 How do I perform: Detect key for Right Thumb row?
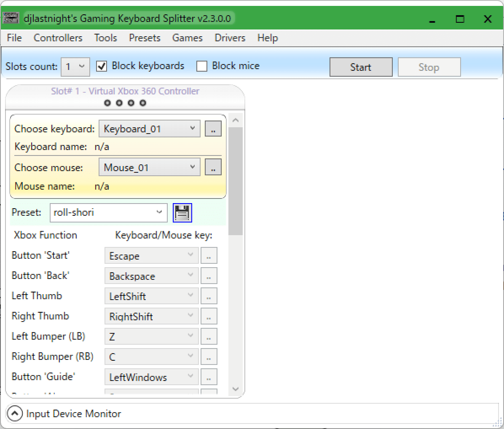pos(209,316)
